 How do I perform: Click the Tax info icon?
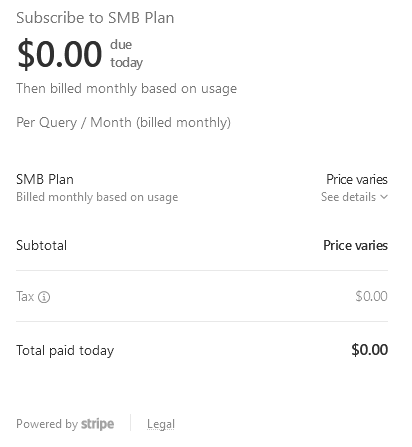44,297
